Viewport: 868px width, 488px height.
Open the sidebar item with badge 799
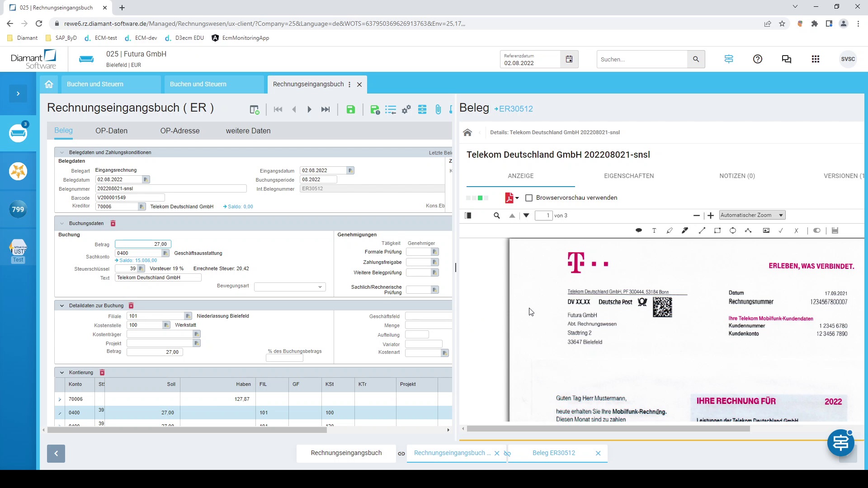click(x=18, y=209)
